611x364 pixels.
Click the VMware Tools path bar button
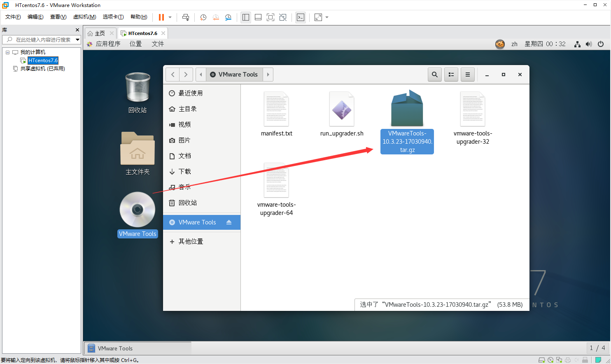tap(234, 75)
